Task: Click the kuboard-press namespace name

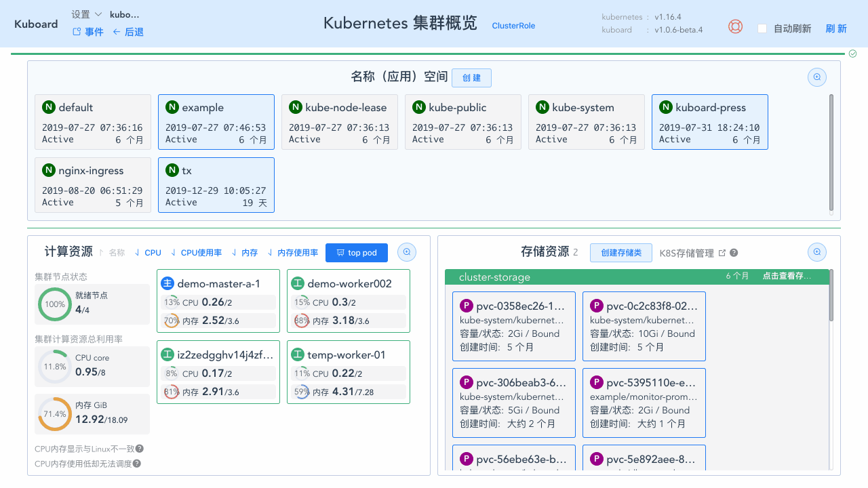Action: tap(711, 107)
